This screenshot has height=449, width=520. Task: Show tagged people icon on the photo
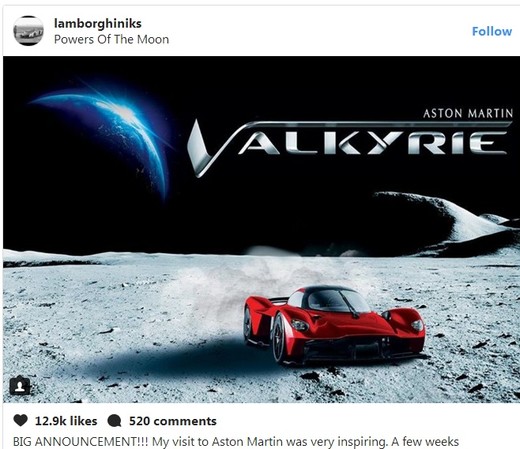[x=20, y=385]
